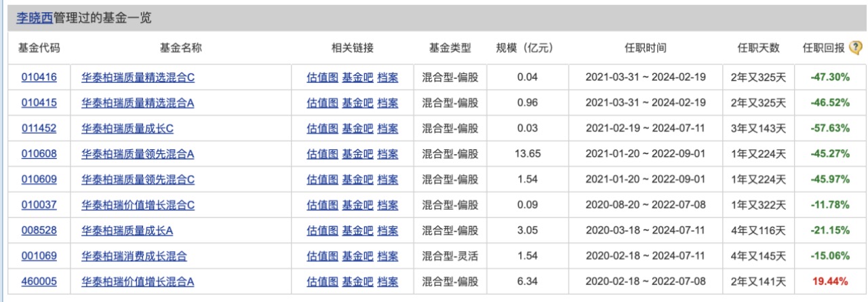Click the 规模（亿元） column header
The width and height of the screenshot is (868, 302).
point(525,48)
